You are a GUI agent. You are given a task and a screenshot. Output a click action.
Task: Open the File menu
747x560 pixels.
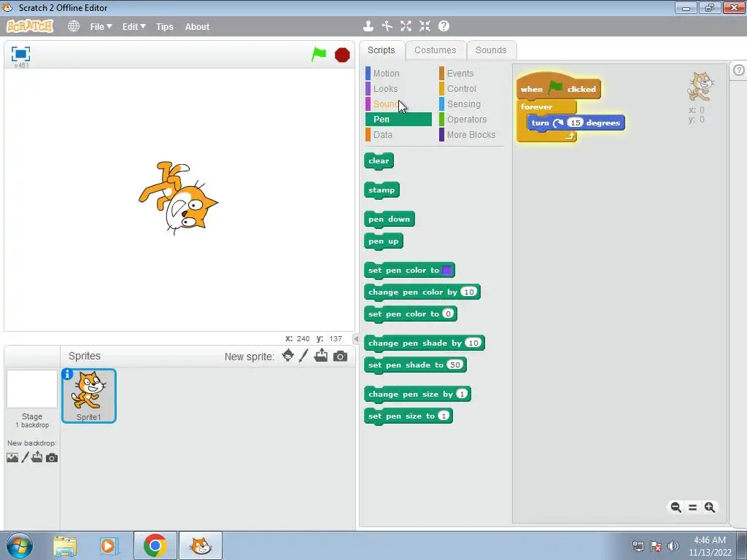click(x=101, y=27)
